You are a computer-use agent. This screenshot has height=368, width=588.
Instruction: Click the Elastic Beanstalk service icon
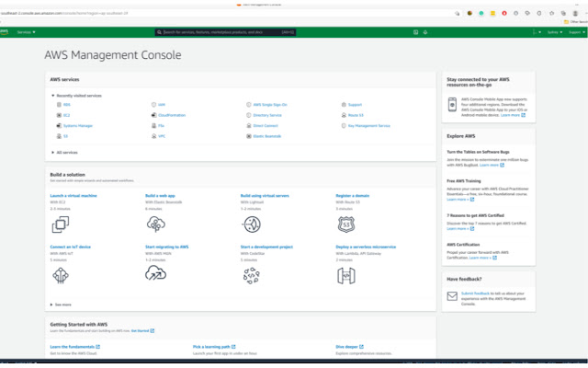pos(249,136)
